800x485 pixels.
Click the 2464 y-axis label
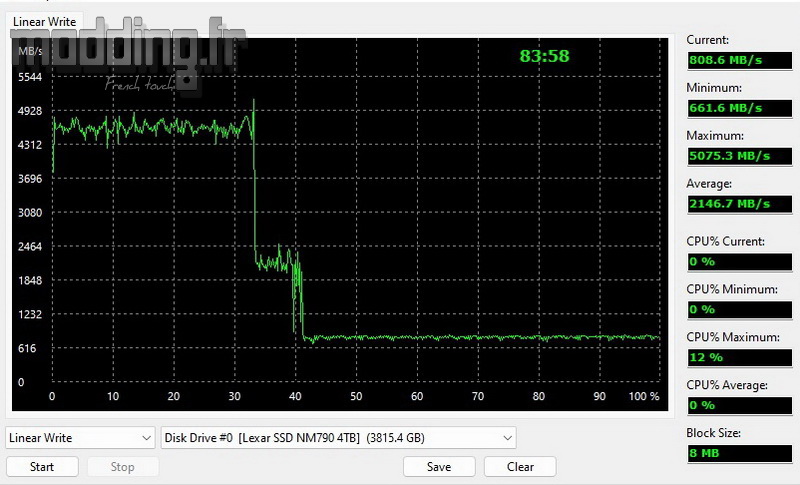[x=30, y=246]
